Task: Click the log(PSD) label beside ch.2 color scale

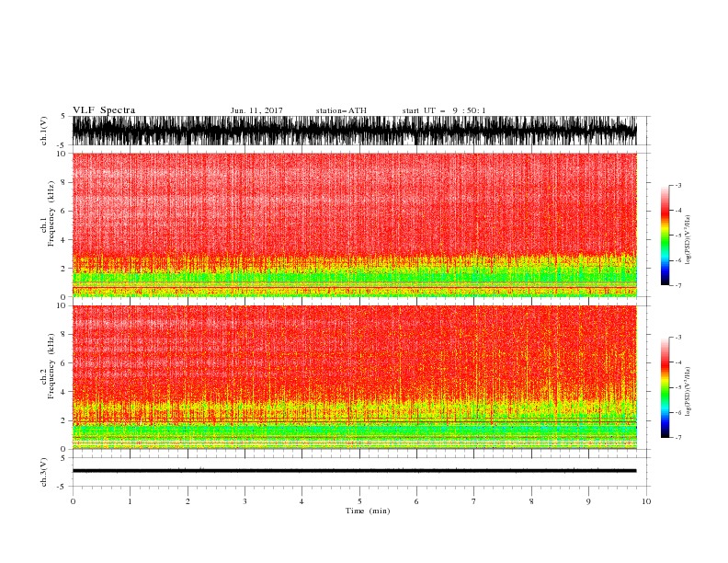Action: (x=688, y=392)
